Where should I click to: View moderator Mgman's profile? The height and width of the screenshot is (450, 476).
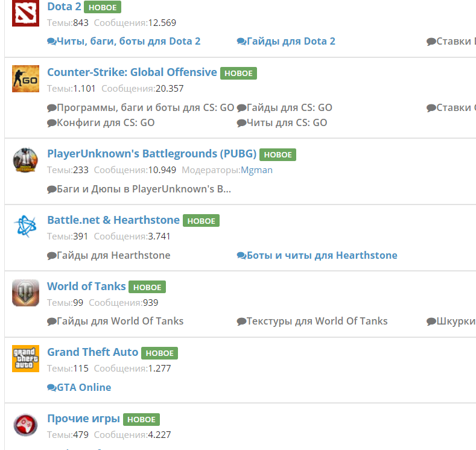point(256,170)
